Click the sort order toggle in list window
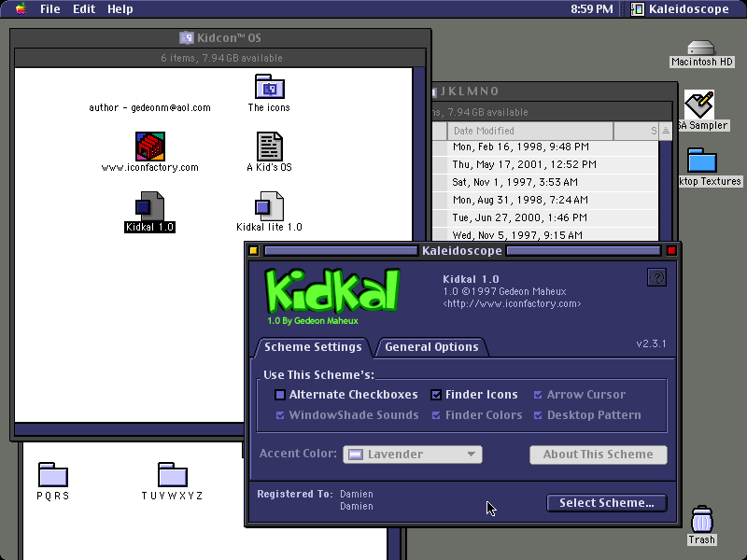This screenshot has height=560, width=747. click(666, 131)
